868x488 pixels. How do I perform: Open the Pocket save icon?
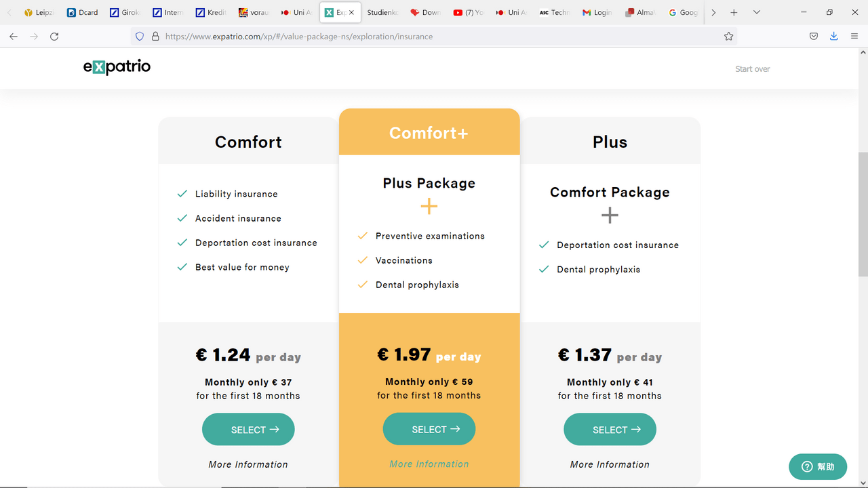pyautogui.click(x=814, y=37)
